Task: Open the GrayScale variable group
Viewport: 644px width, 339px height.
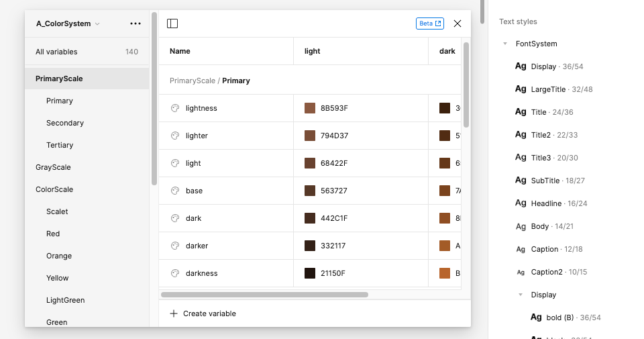Action: [x=53, y=167]
